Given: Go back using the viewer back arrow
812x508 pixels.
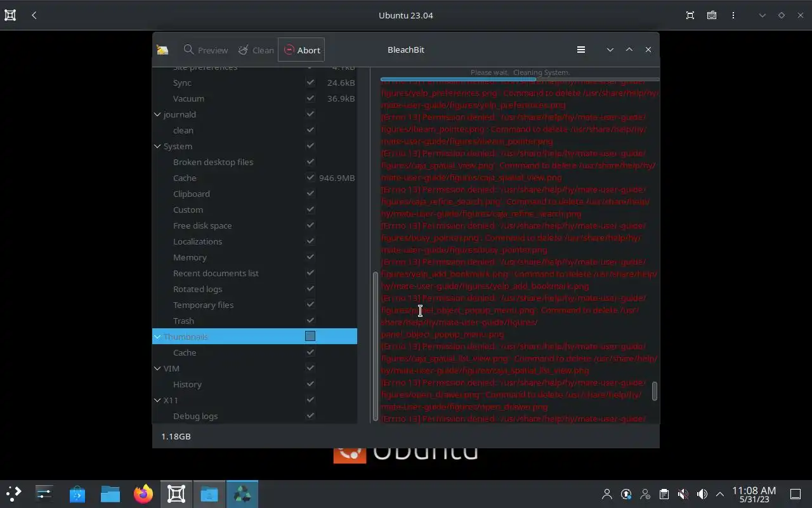Looking at the screenshot, I should click(x=34, y=15).
